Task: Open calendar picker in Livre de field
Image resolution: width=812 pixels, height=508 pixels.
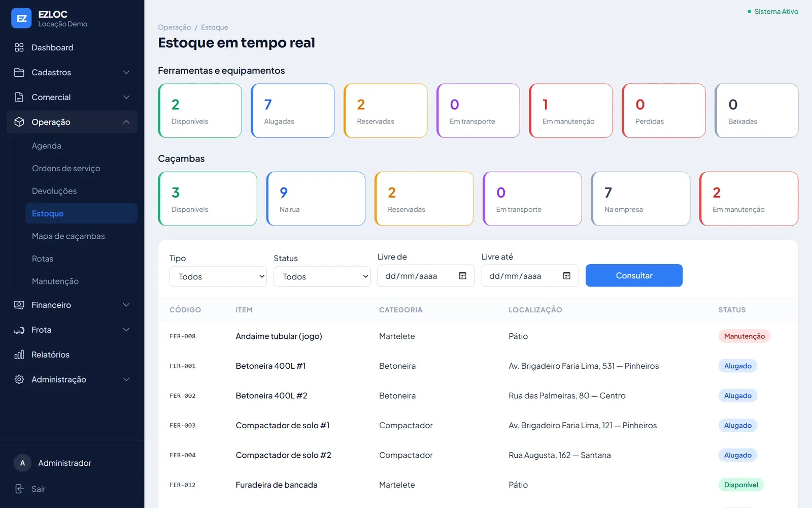Action: 462,276
